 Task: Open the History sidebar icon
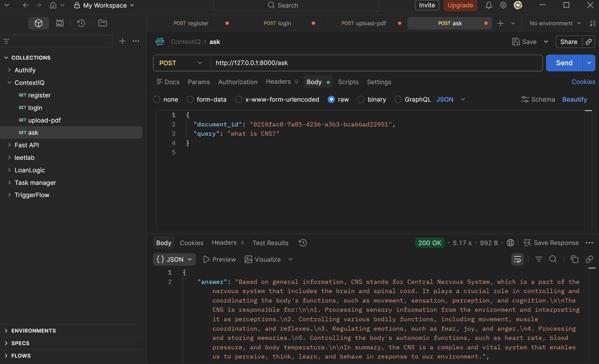click(81, 23)
